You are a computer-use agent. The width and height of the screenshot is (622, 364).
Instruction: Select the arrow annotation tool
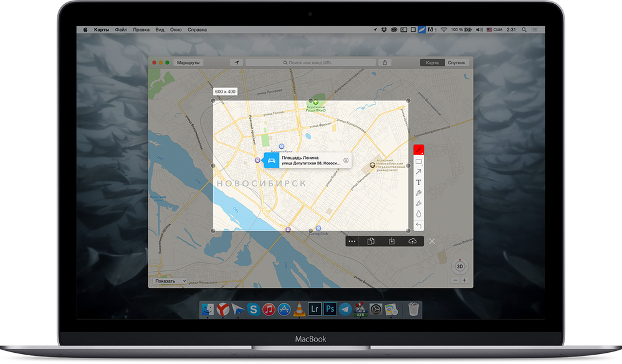419,172
